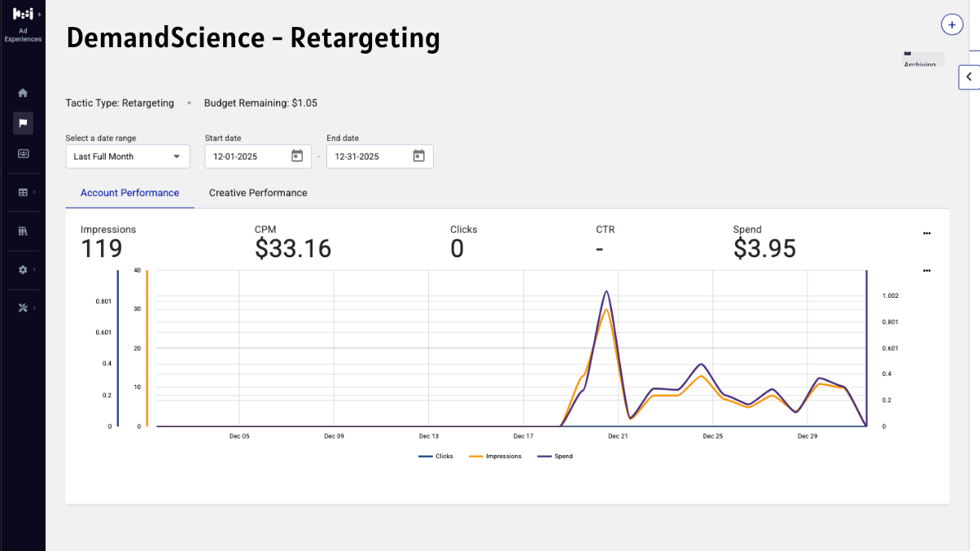Click the Dec 21 axis label
Image resolution: width=980 pixels, height=551 pixels.
pyautogui.click(x=618, y=436)
